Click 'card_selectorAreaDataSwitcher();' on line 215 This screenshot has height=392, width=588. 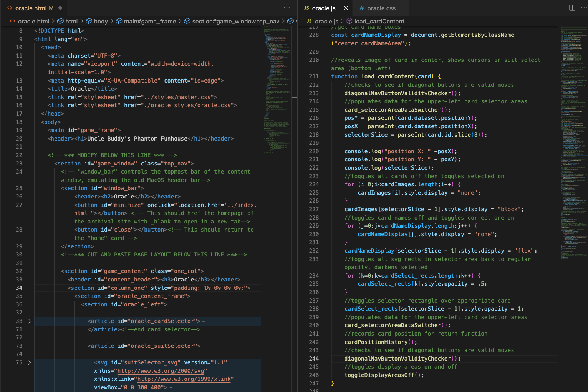click(x=398, y=110)
